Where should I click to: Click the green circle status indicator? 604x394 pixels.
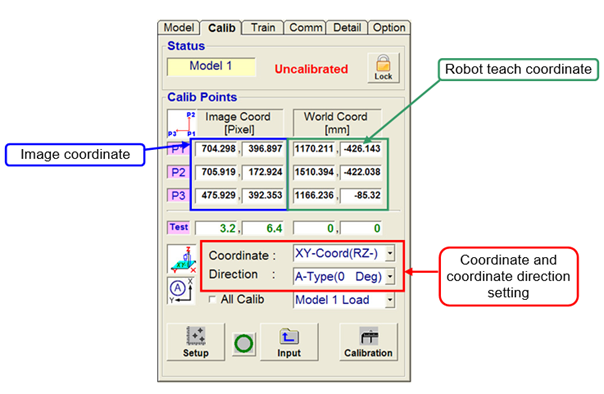244,344
